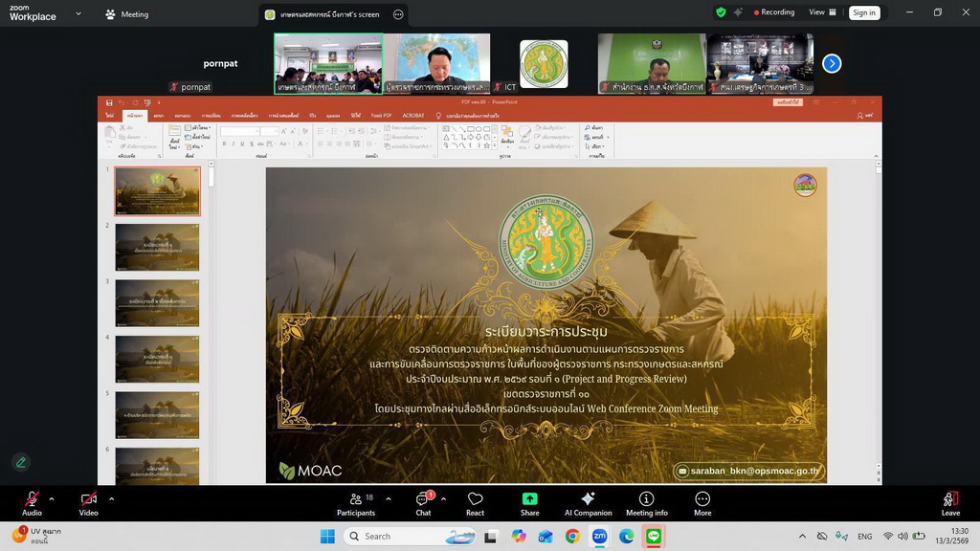
Task: Show next video thumbnails with blue arrow
Action: [832, 63]
